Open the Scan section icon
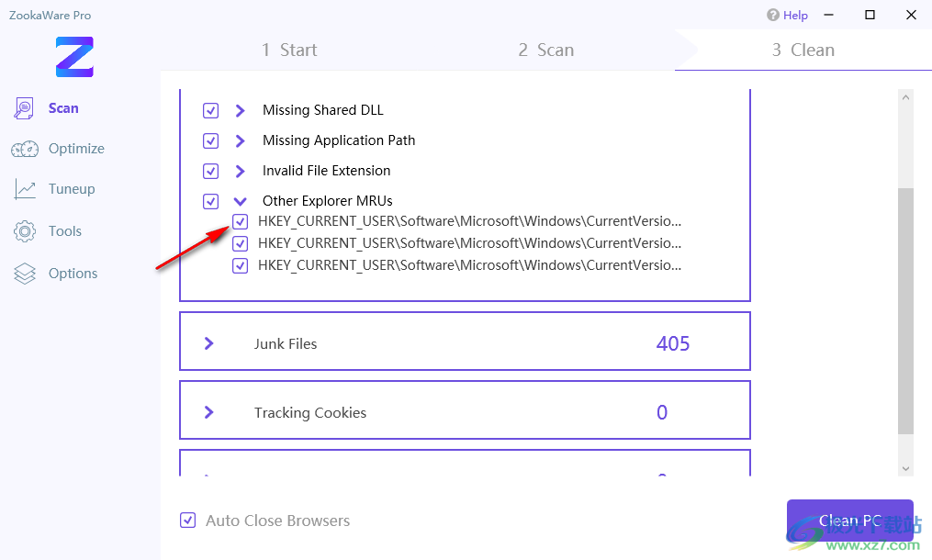Image resolution: width=932 pixels, height=560 pixels. [24, 108]
